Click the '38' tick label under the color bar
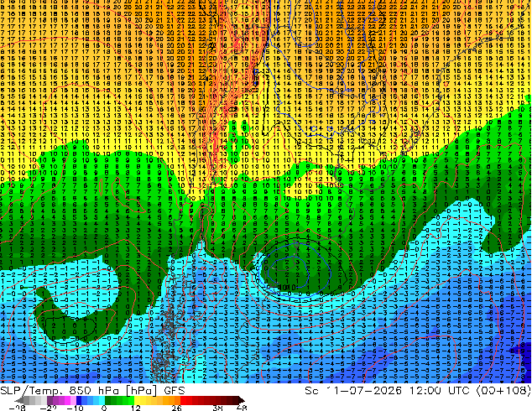This screenshot has height=411, width=532. (217, 408)
